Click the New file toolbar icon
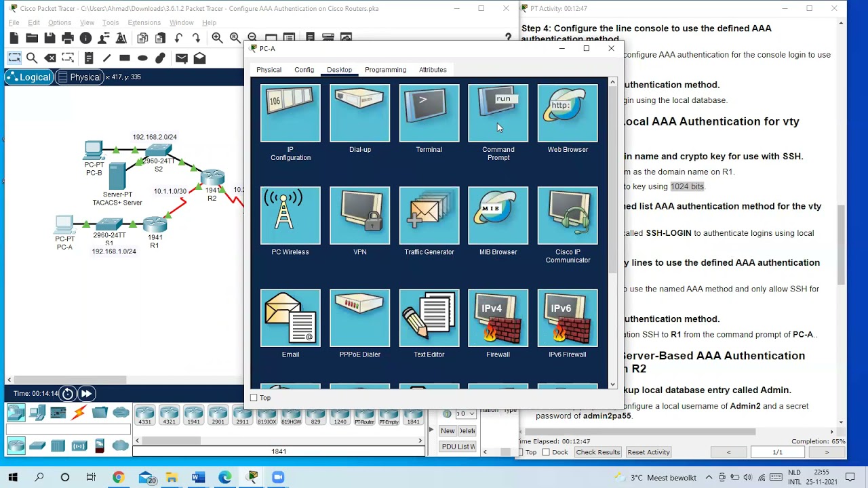Image resolution: width=868 pixels, height=488 pixels. 14,38
